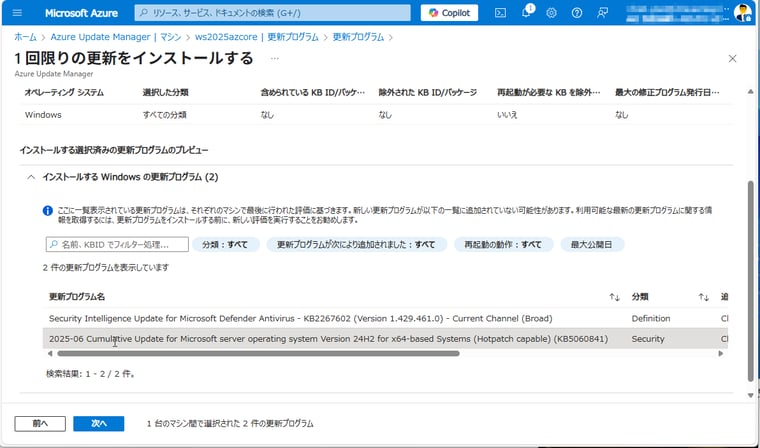760x448 pixels.
Task: Click the vertical page scrollbar thumb
Action: [751, 281]
